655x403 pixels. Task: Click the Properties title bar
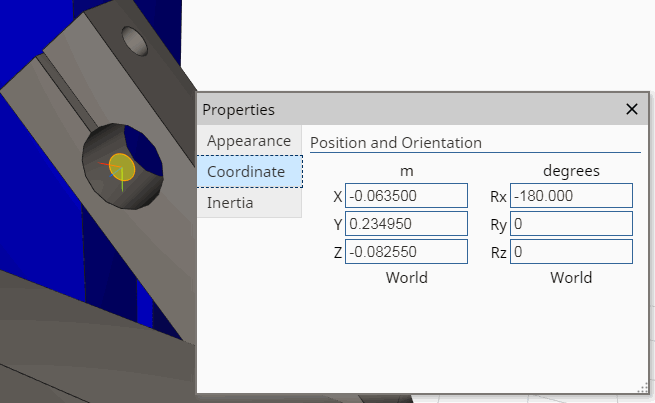(400, 109)
